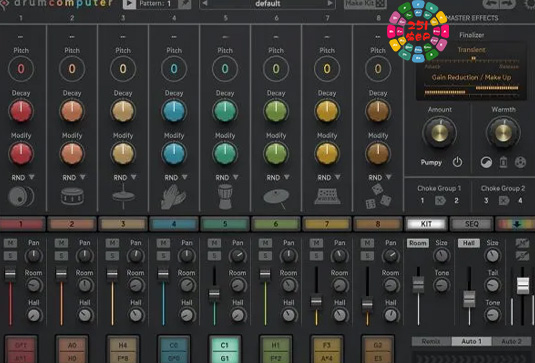Image resolution: width=535 pixels, height=363 pixels.
Task: Solo channel 8 with S button
Action: [x=367, y=256]
